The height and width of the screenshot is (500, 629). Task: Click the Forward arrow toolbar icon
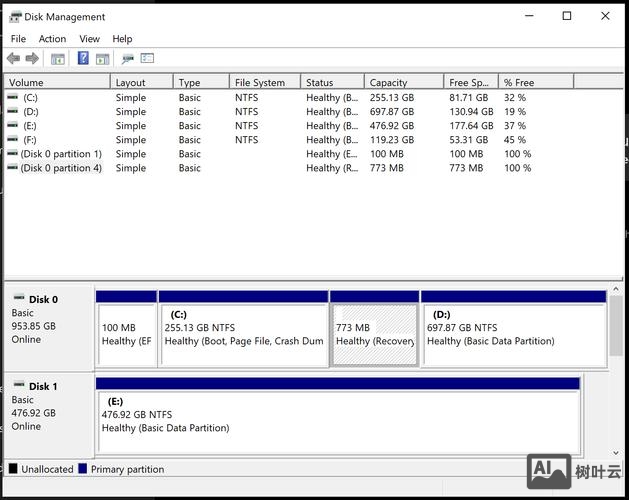(32, 59)
